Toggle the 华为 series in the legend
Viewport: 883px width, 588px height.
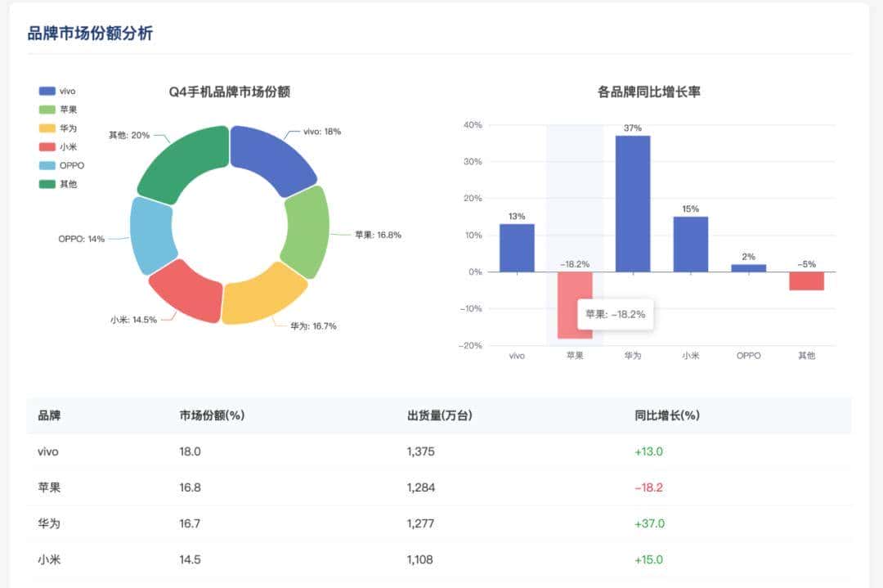[x=57, y=128]
